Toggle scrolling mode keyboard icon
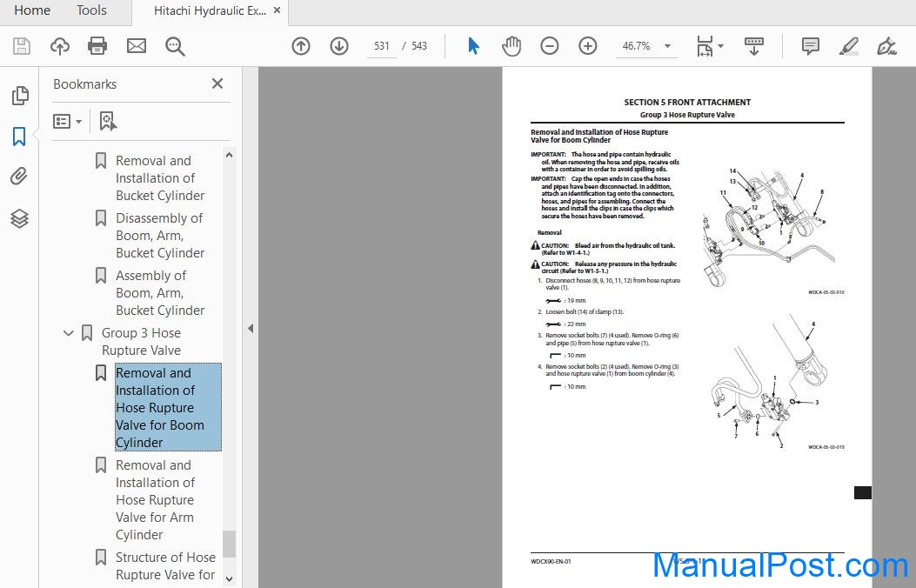The image size is (916, 588). [x=753, y=45]
